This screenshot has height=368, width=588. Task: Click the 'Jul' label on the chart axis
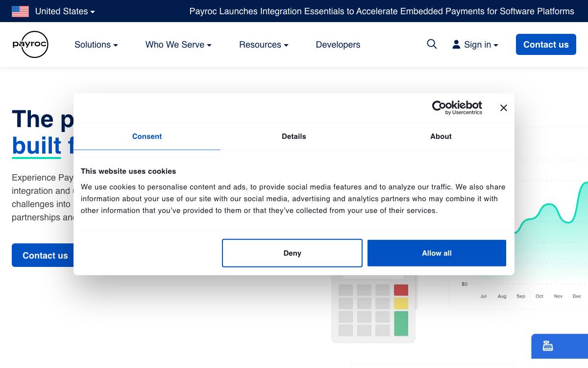click(x=484, y=296)
